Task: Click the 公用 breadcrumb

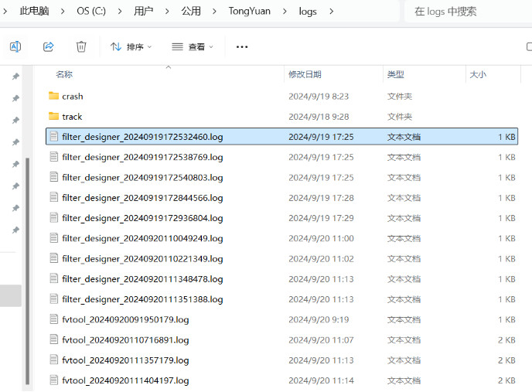Action: [191, 11]
